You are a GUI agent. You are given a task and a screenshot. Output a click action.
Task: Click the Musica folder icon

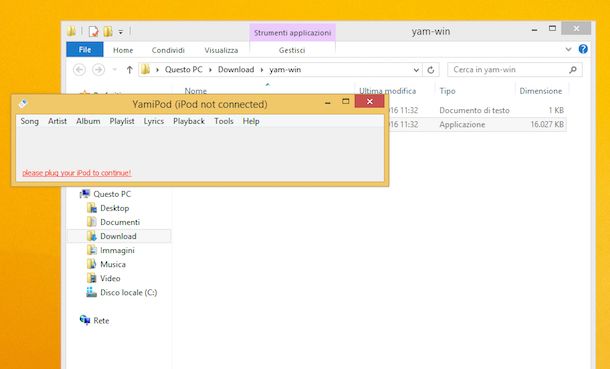pos(91,264)
